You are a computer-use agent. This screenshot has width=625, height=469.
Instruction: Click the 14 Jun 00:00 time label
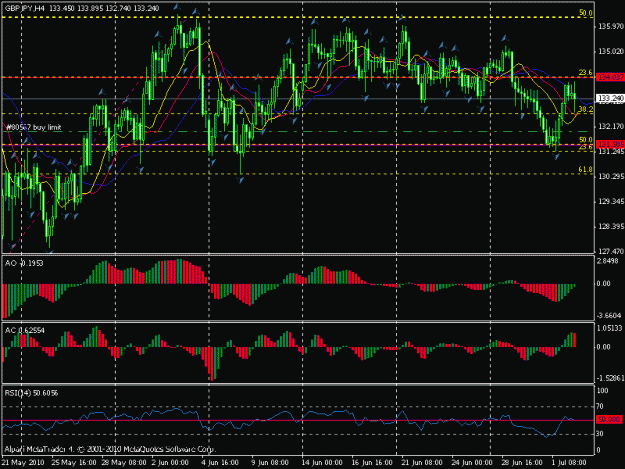click(x=322, y=463)
